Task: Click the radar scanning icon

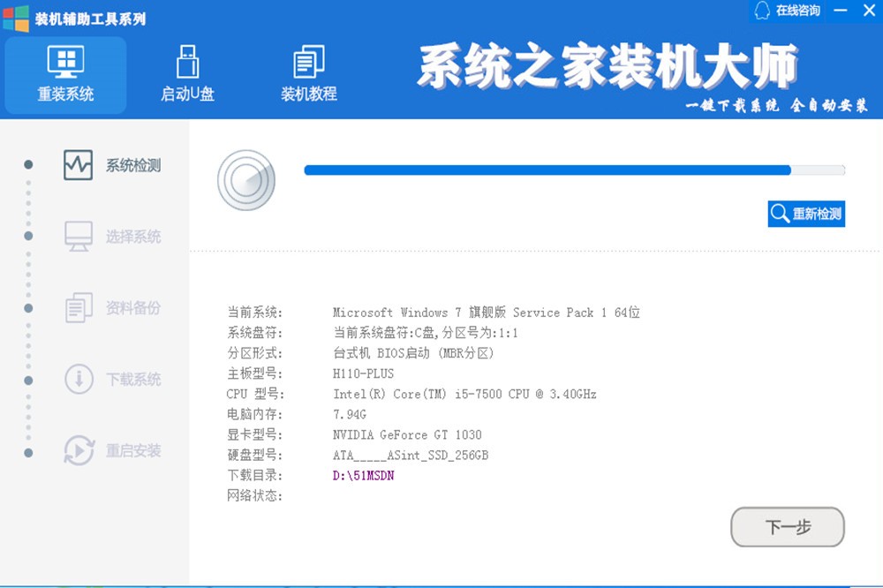Action: coord(246,180)
